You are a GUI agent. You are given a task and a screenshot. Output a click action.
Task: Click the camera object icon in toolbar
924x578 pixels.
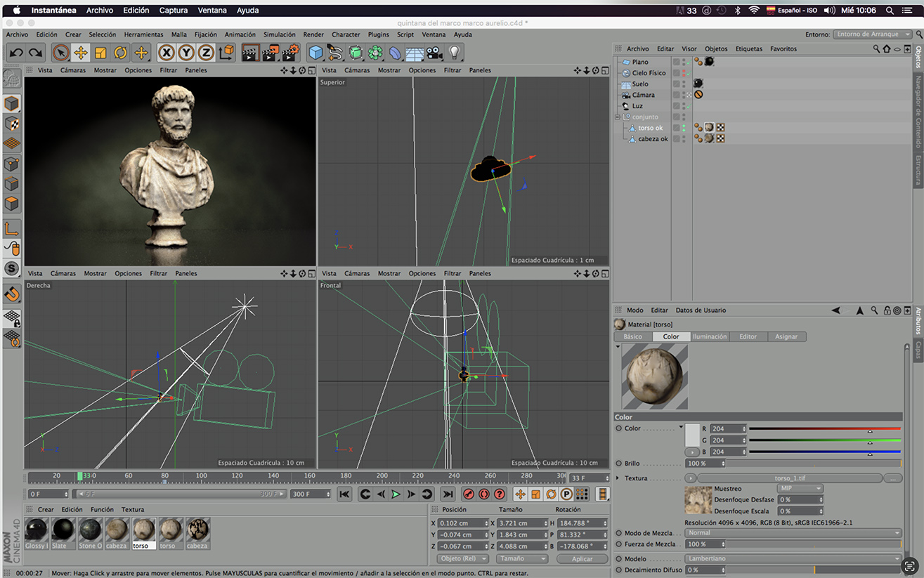[x=434, y=53]
